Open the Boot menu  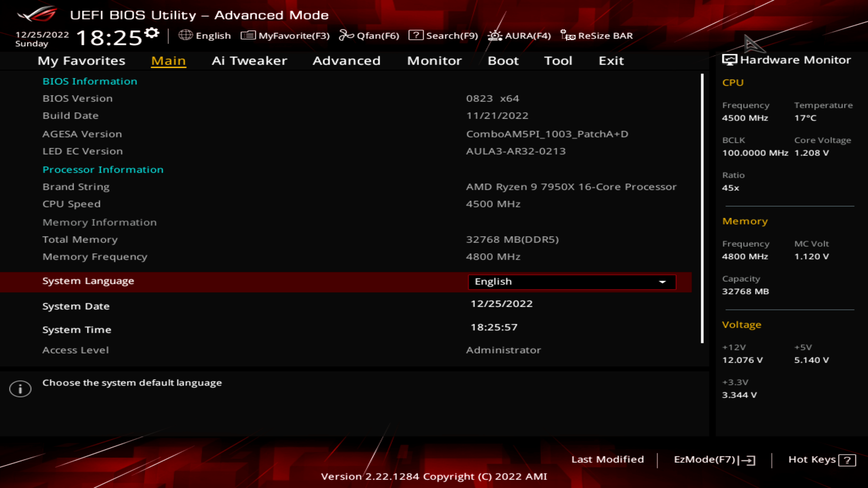(503, 61)
